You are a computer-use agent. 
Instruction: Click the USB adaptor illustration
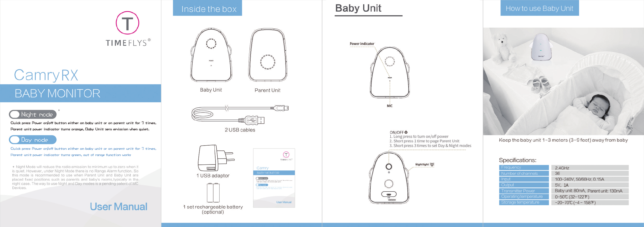click(x=216, y=158)
